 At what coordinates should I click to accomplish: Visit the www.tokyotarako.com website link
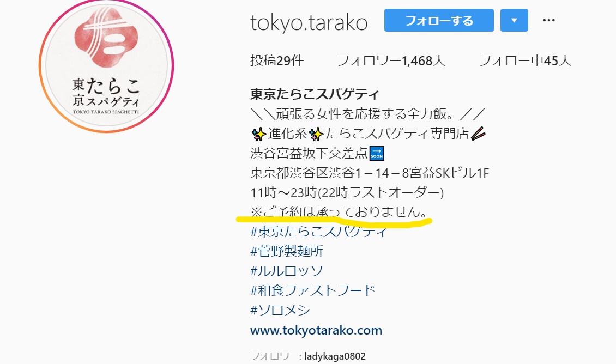(x=316, y=330)
